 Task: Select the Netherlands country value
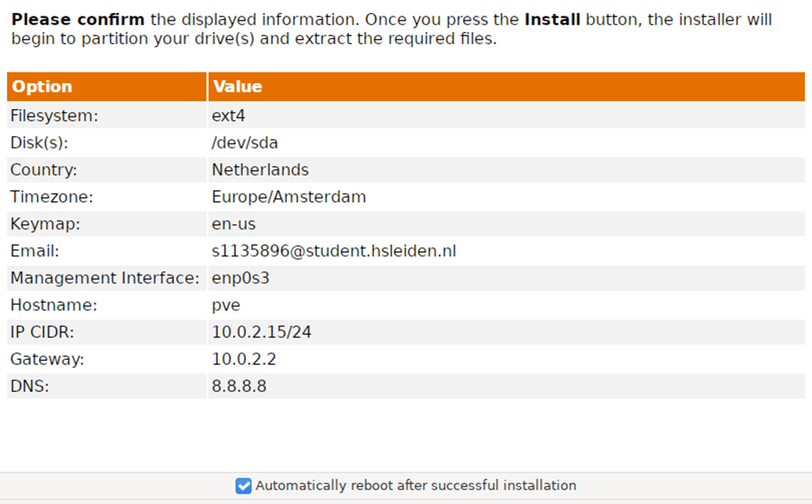pos(260,170)
